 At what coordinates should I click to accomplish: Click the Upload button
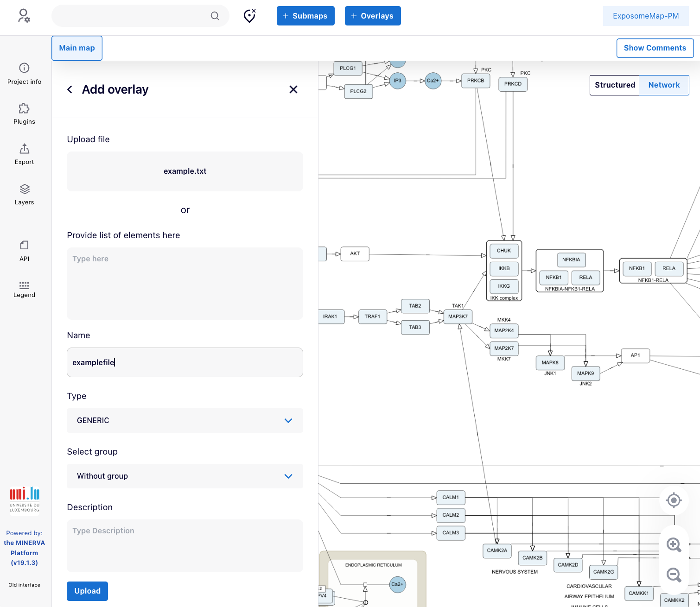87,591
